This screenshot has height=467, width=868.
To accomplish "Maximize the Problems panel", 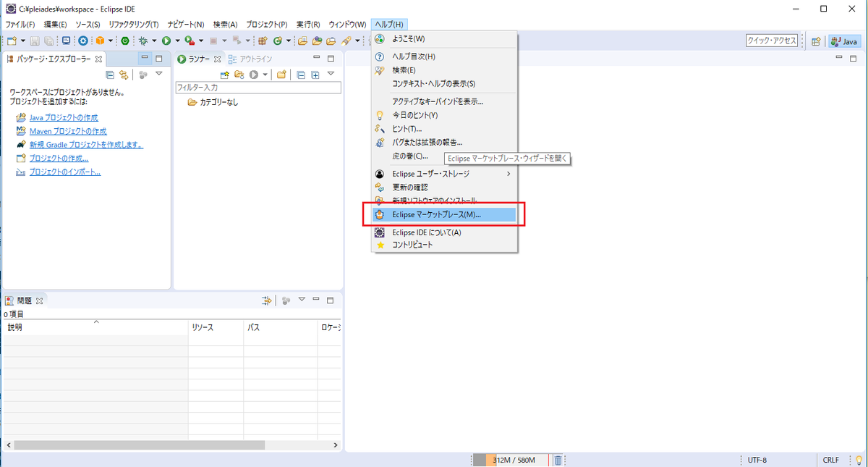I will 331,300.
